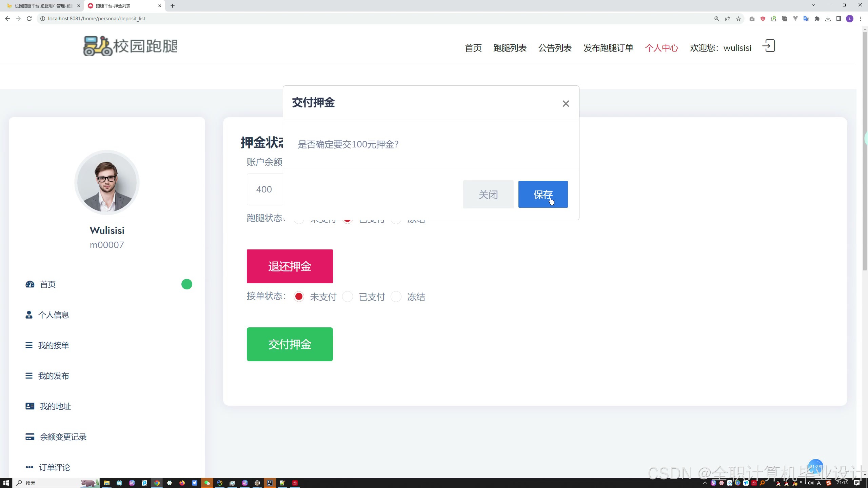Open Chrome's three-dot menu
Screen dimensions: 868x488
click(x=861, y=19)
